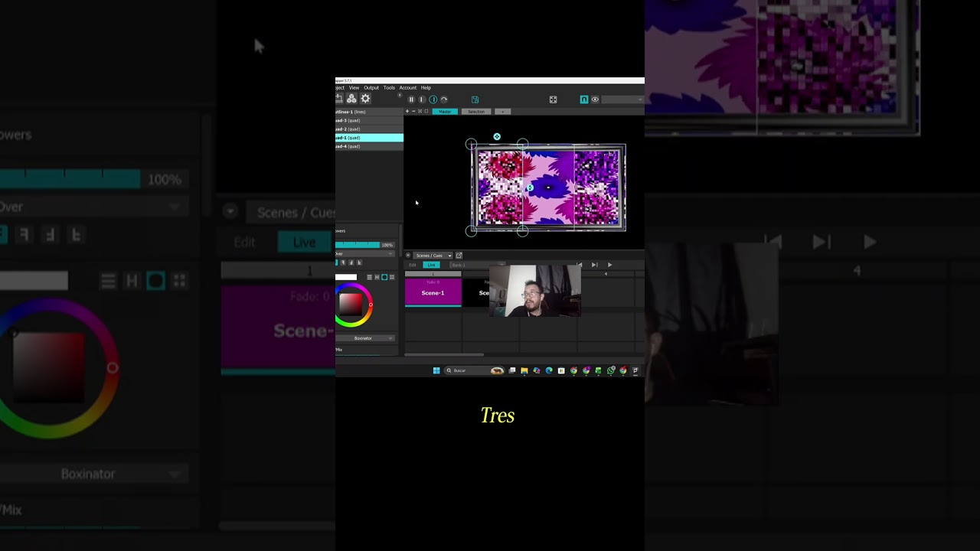Click the Buscar taskbar search box
This screenshot has width=980, height=551.
tap(475, 370)
